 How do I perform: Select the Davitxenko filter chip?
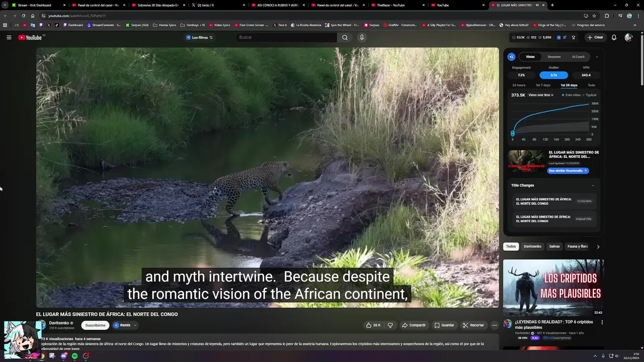532,247
